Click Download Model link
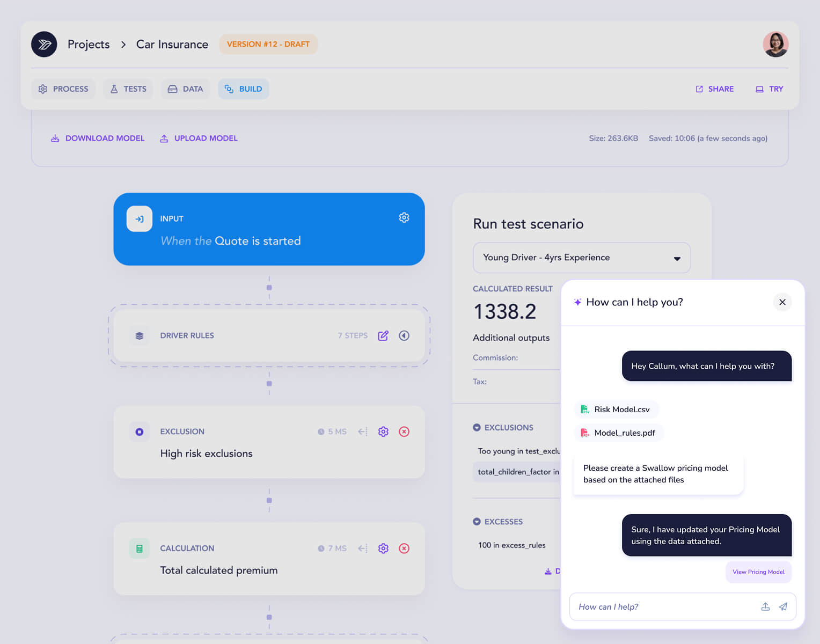Screen dimensions: 820x644 98,138
